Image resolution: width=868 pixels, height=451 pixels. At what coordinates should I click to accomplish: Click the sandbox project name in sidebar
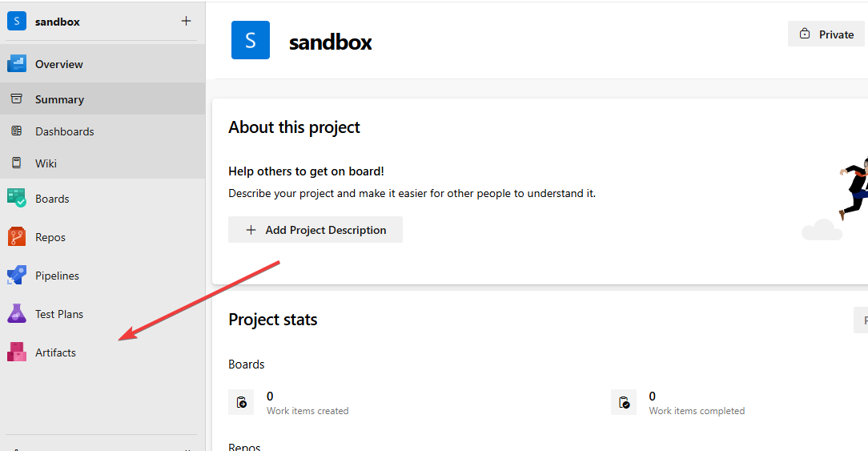tap(58, 22)
